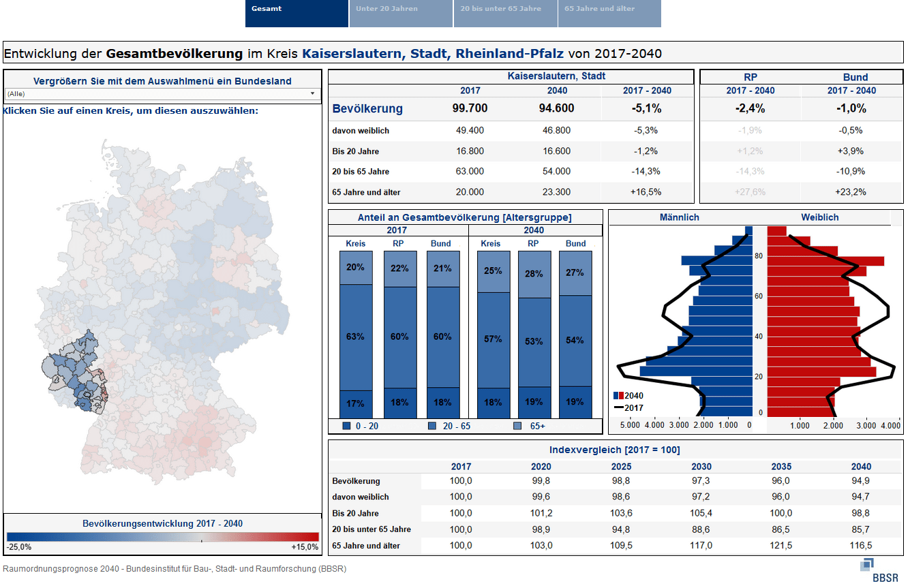
Task: Click the Bevölkerungsentwicklung color gradient bar
Action: pos(162,537)
